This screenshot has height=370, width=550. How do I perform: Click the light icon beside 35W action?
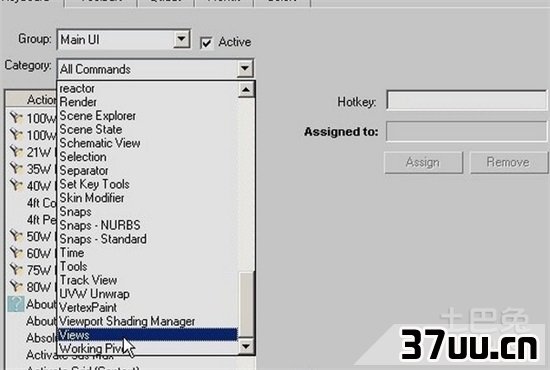pos(16,168)
